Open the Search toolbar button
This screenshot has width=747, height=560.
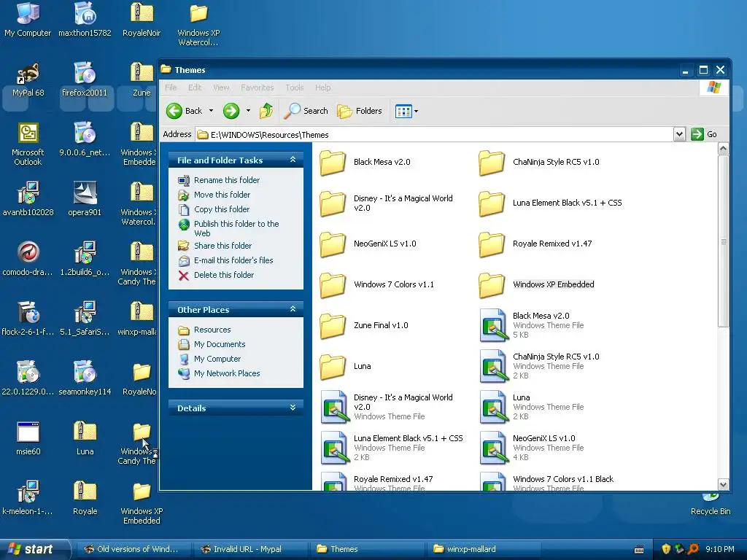306,111
